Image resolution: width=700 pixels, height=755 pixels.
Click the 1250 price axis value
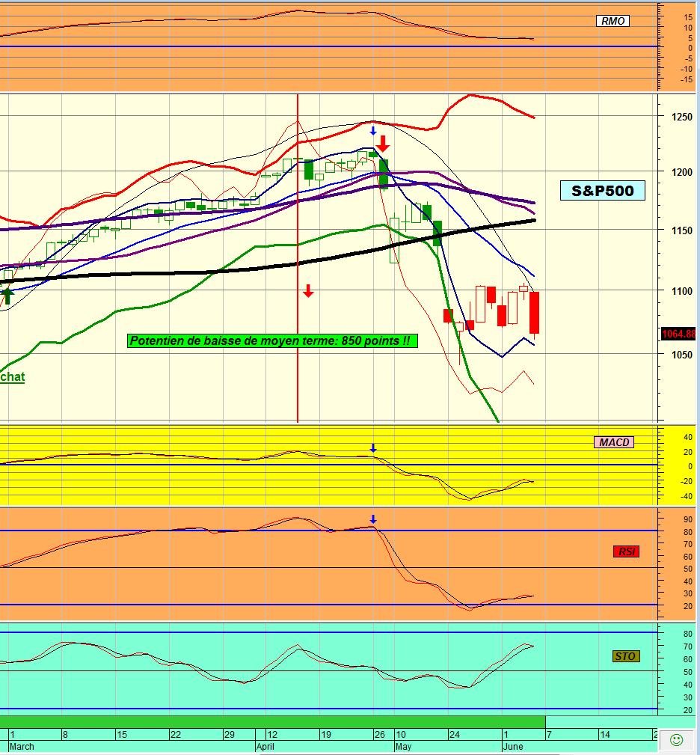(682, 117)
